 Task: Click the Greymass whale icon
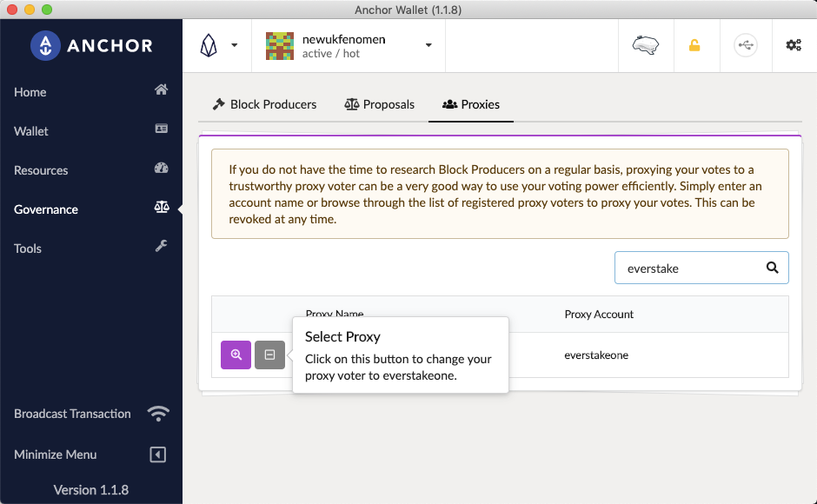(646, 45)
